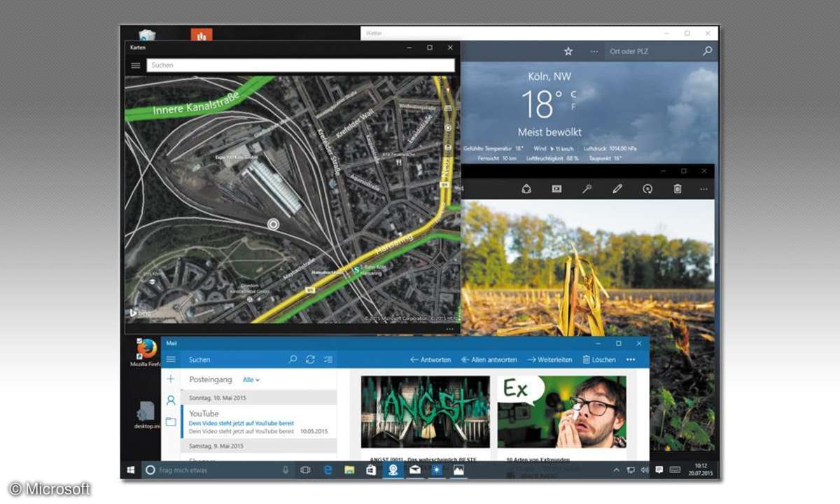Open the ANGST video thumbnail in the email
Image resolution: width=840 pixels, height=504 pixels.
coord(426,412)
